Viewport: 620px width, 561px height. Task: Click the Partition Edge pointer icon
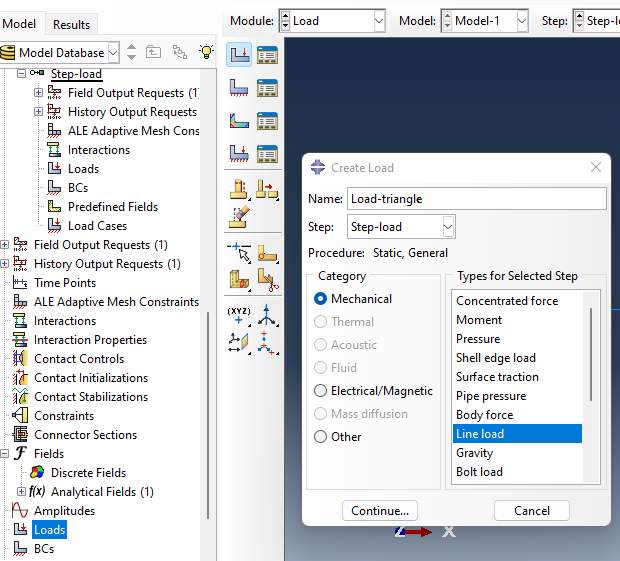[239, 253]
